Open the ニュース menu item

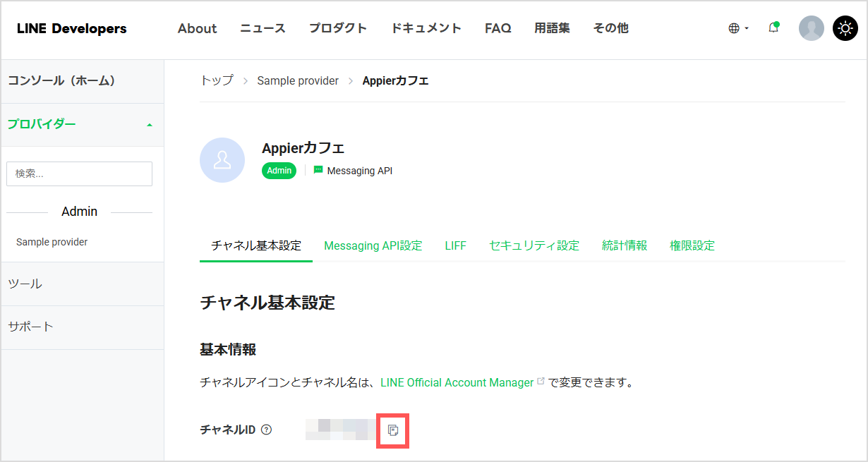(x=263, y=28)
